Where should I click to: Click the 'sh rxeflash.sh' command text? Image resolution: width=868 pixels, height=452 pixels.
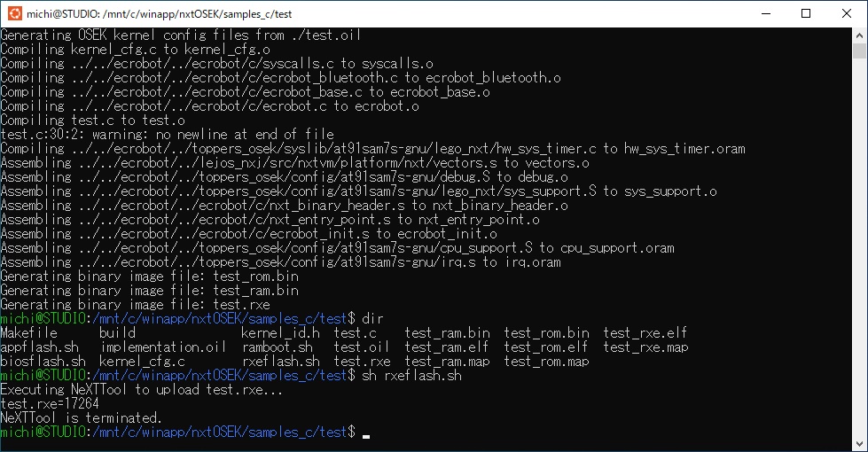411,376
